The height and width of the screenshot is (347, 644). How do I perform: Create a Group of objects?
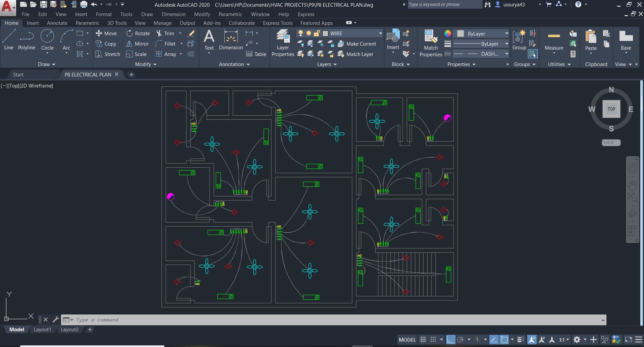pos(519,40)
